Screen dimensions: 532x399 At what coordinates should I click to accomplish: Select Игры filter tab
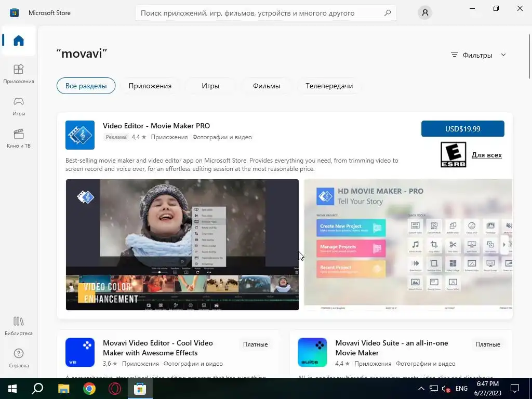click(x=210, y=86)
